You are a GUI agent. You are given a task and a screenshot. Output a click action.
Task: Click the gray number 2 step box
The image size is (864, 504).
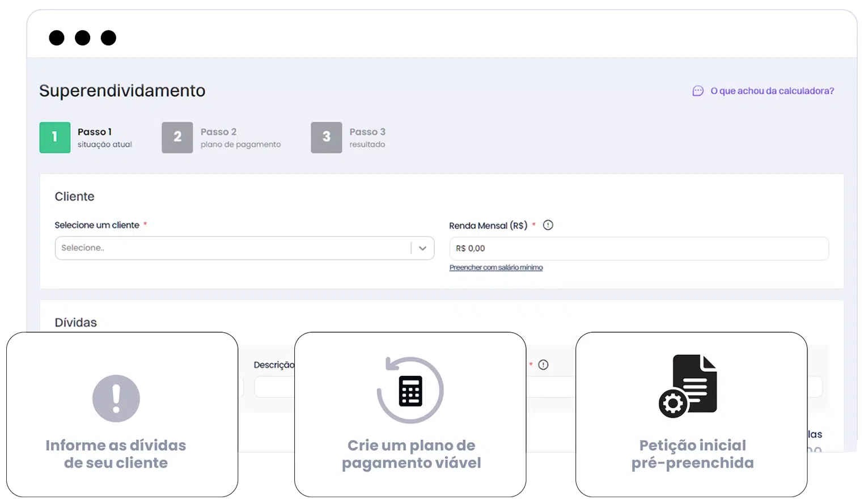coord(177,137)
